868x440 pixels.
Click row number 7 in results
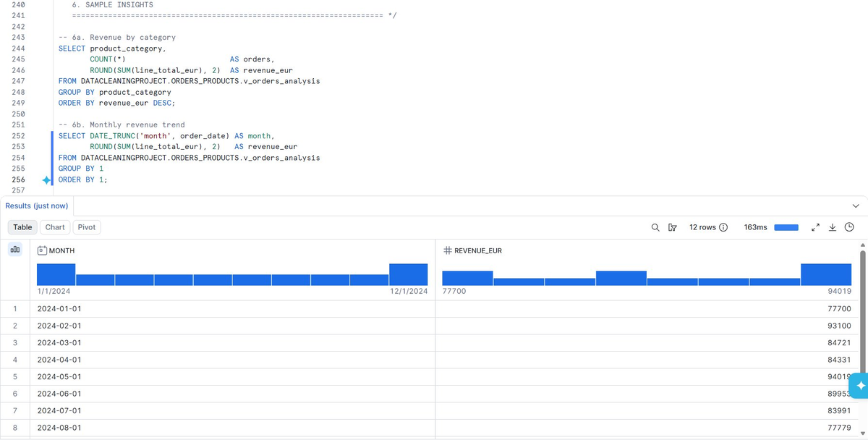15,411
